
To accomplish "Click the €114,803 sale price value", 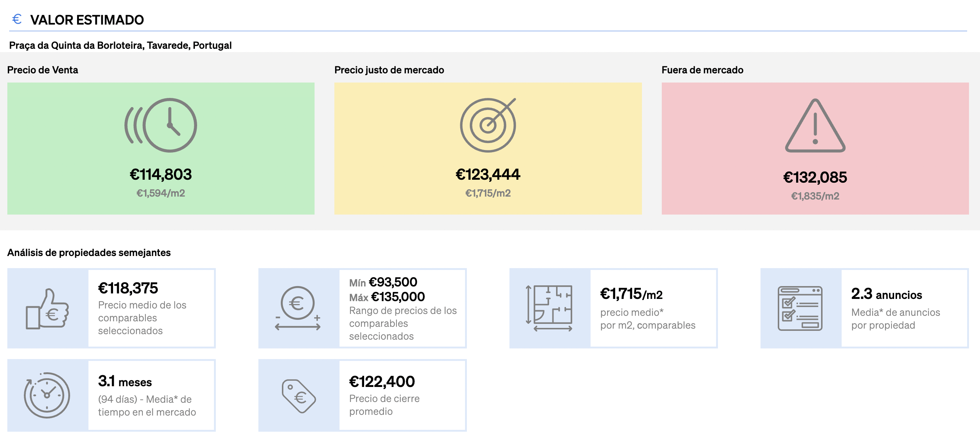I will point(160,175).
